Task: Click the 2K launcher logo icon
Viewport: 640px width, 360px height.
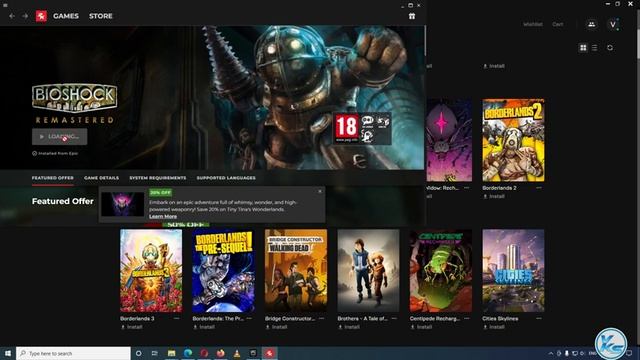Action: 41,16
